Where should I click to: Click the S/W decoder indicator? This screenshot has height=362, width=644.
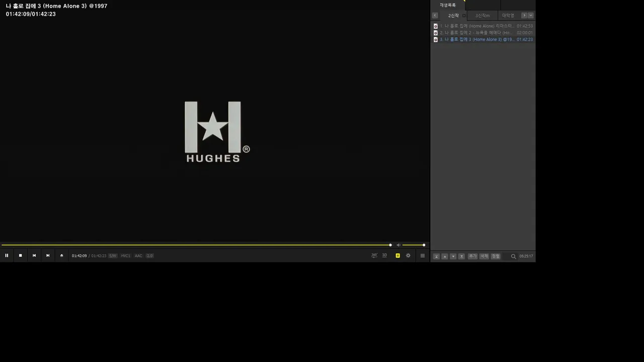[x=113, y=256]
